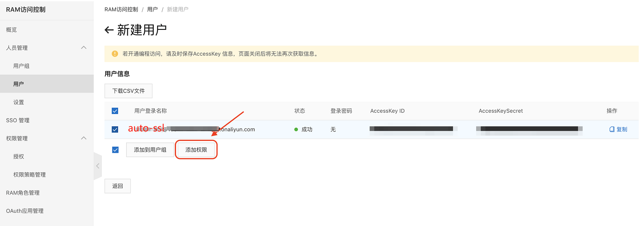
Task: Open 权限策略管理 in the sidebar
Action: click(x=29, y=175)
